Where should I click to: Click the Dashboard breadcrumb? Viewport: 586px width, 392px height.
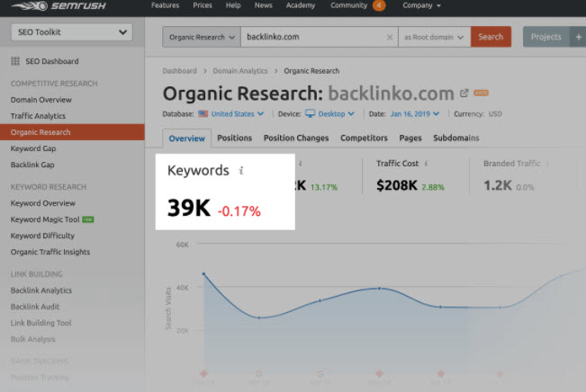coord(179,71)
